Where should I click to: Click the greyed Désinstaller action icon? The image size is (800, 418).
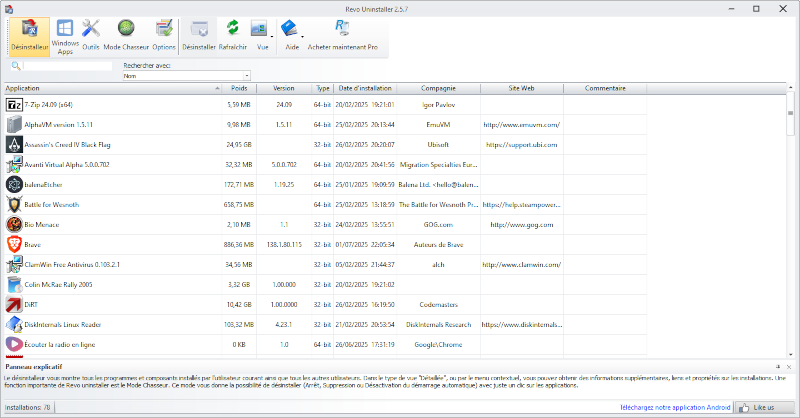pyautogui.click(x=199, y=36)
